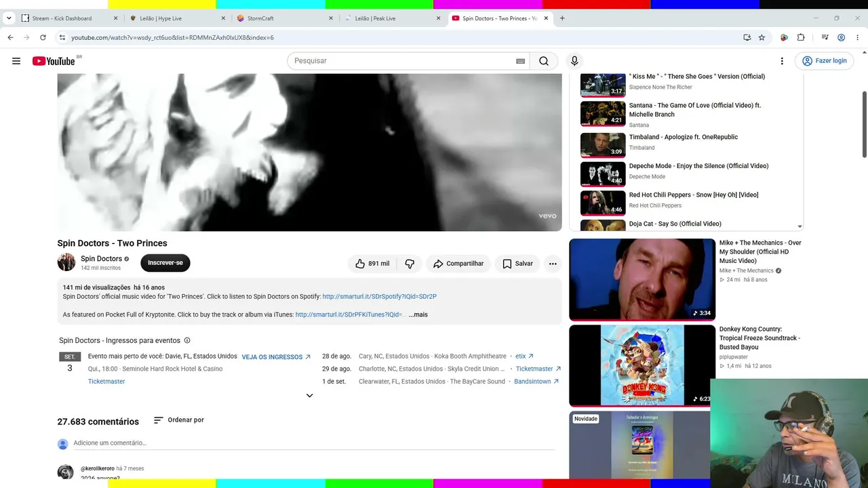The height and width of the screenshot is (488, 868).
Task: Open the browser extensions puzzle icon
Action: click(x=801, y=37)
